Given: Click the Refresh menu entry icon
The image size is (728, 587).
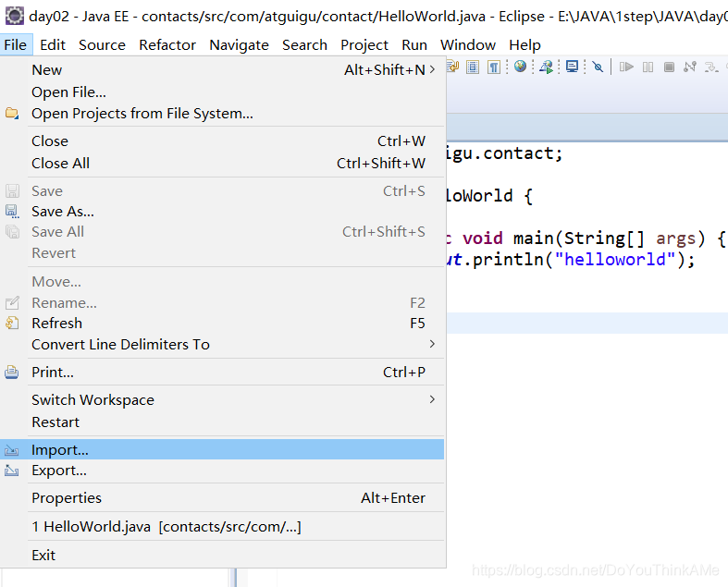Looking at the screenshot, I should [12, 323].
